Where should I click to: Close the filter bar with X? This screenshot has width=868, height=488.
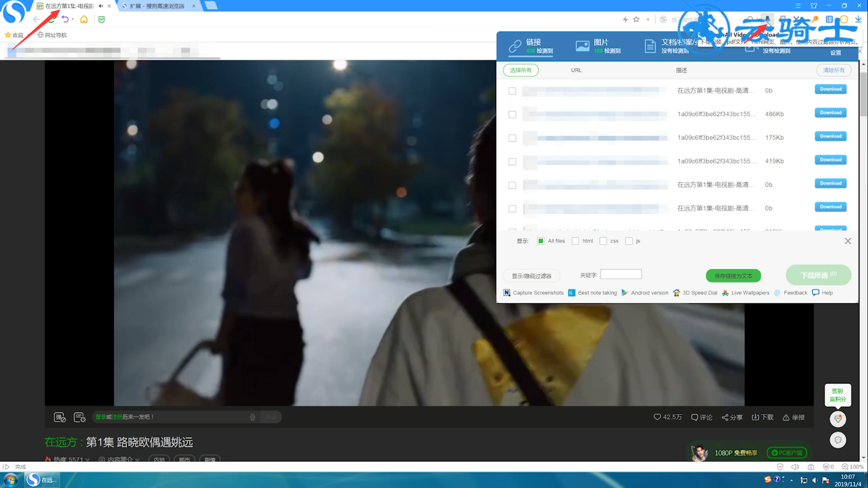click(x=848, y=241)
